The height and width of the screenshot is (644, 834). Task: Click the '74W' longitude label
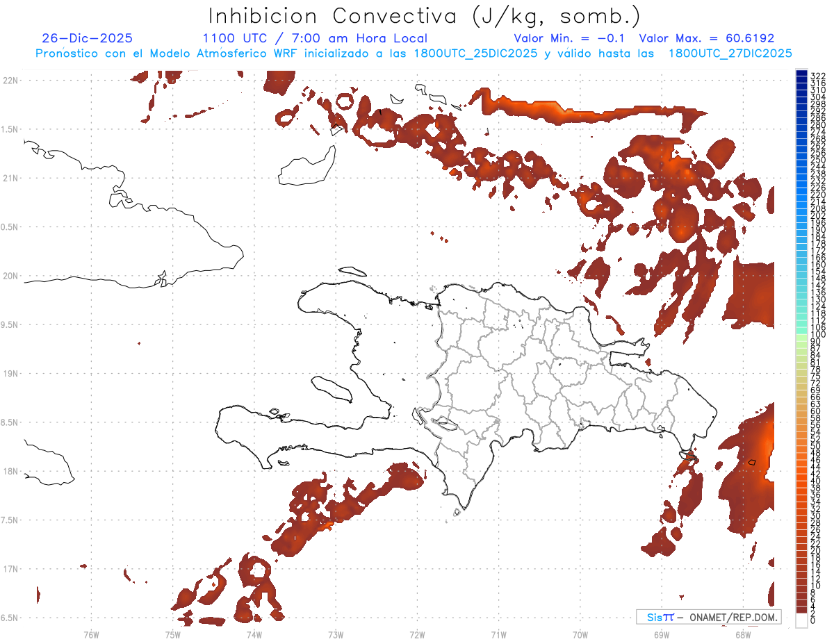click(x=254, y=635)
